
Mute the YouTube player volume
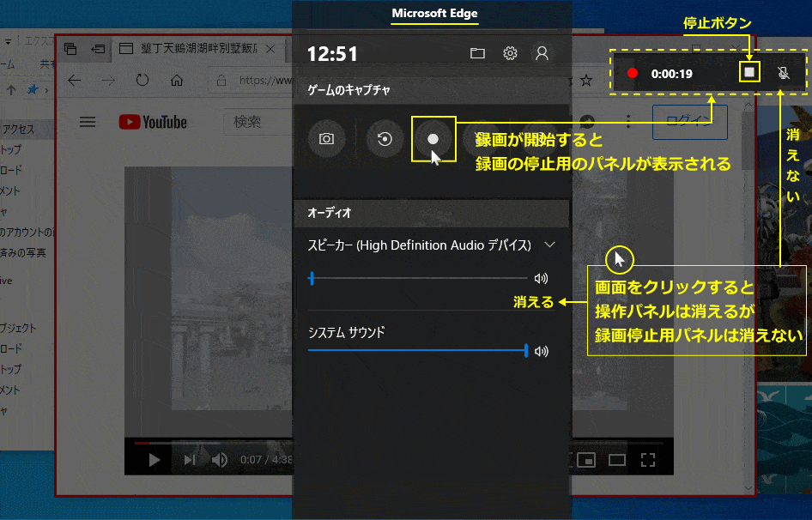click(220, 460)
